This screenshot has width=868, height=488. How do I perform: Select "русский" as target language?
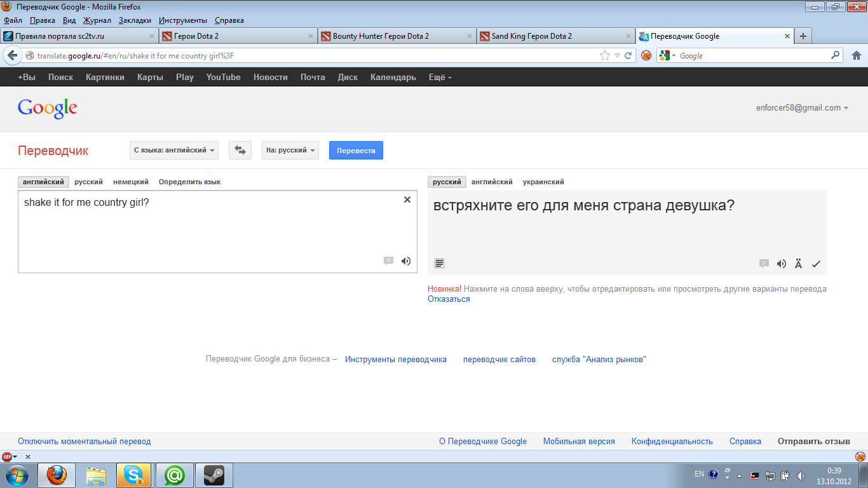447,182
